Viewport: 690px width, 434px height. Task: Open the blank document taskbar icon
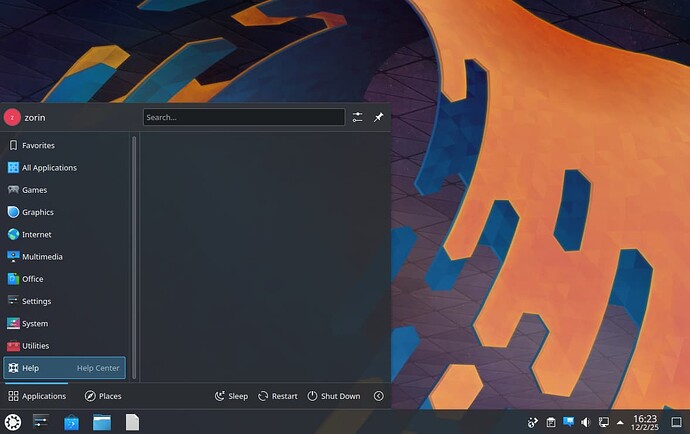(x=132, y=422)
